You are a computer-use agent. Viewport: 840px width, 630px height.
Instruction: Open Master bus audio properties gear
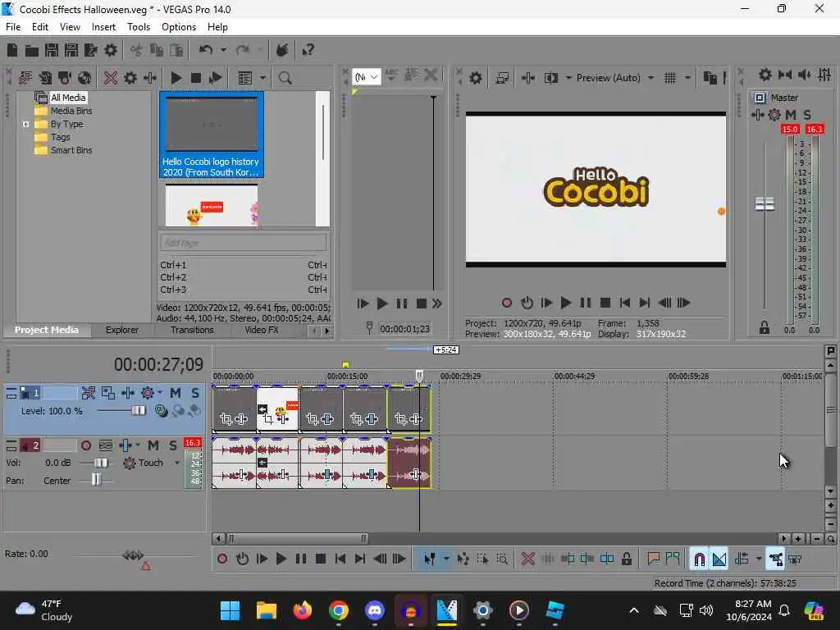(765, 75)
